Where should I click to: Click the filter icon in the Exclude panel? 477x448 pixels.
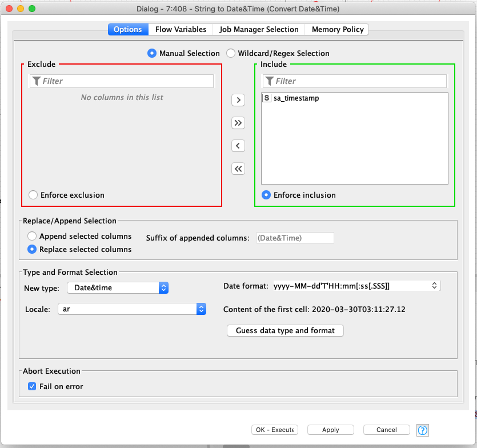click(37, 81)
